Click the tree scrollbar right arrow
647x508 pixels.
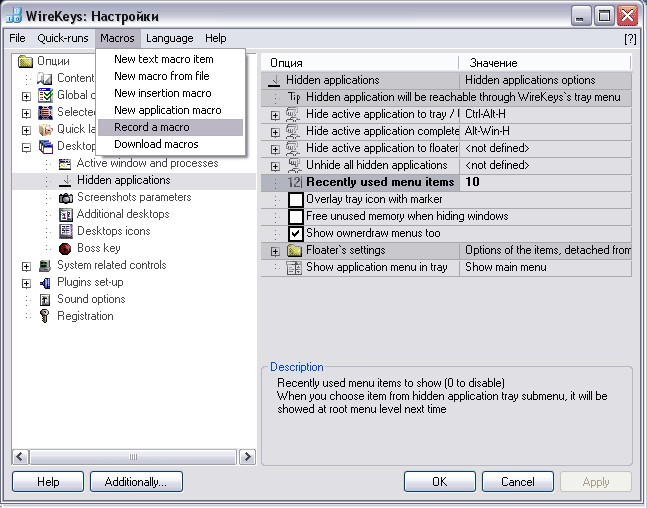click(x=248, y=457)
